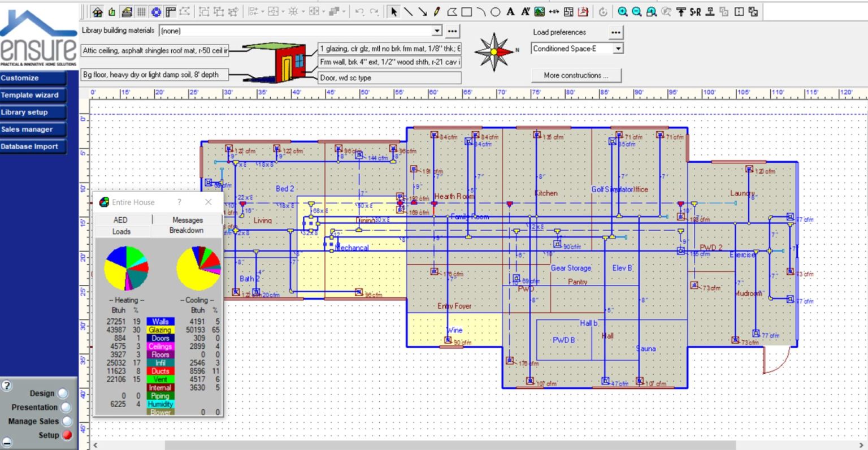Select the arrow pointer tool
The width and height of the screenshot is (868, 450).
[394, 11]
